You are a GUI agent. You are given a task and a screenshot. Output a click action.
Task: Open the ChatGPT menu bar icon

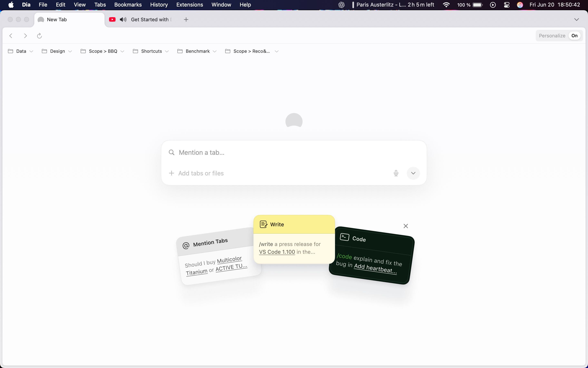[x=341, y=5]
